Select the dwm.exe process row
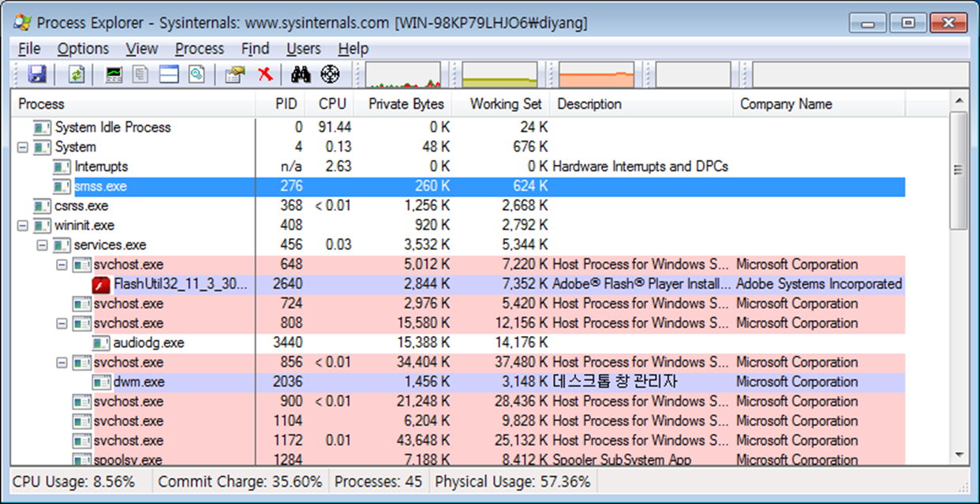Viewport: 980px width, 504px height. 458,383
